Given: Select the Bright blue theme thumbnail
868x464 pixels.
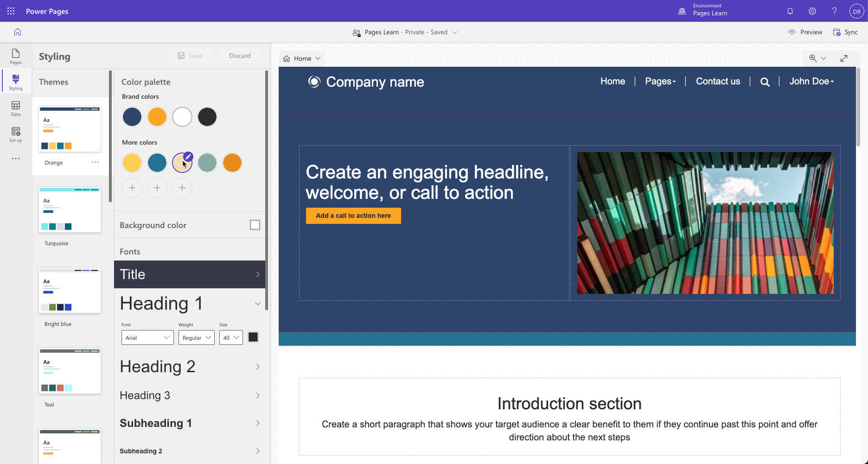Looking at the screenshot, I should coord(70,290).
